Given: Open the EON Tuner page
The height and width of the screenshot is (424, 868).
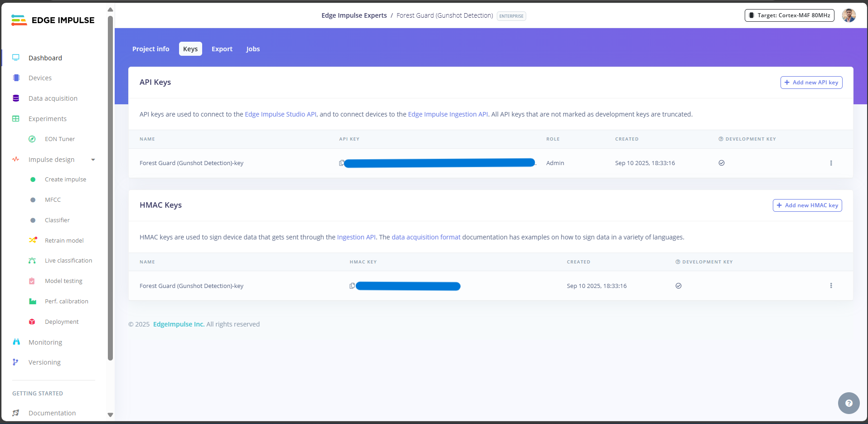Looking at the screenshot, I should coord(59,139).
